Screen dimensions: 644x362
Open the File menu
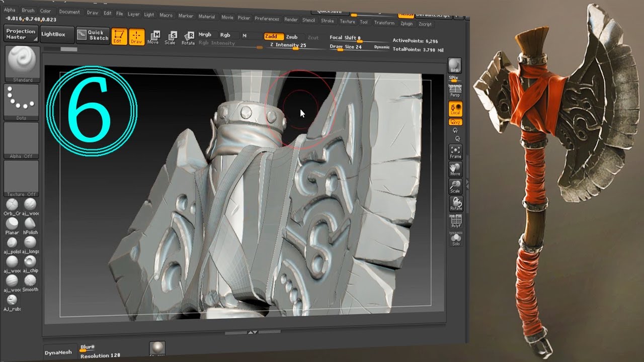pyautogui.click(x=120, y=14)
